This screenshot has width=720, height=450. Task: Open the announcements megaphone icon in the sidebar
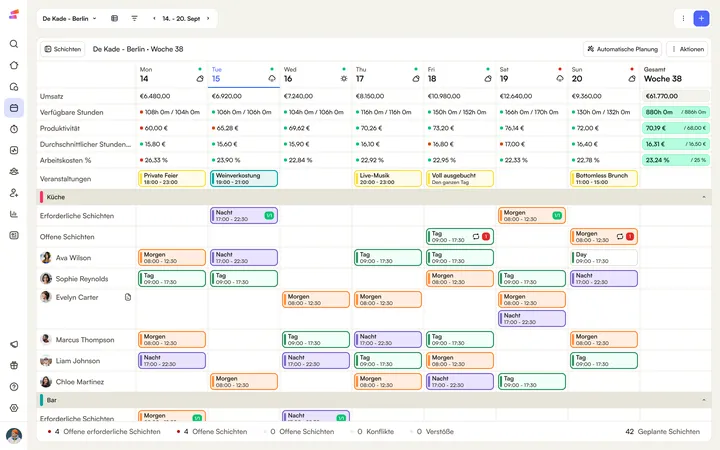[x=14, y=344]
